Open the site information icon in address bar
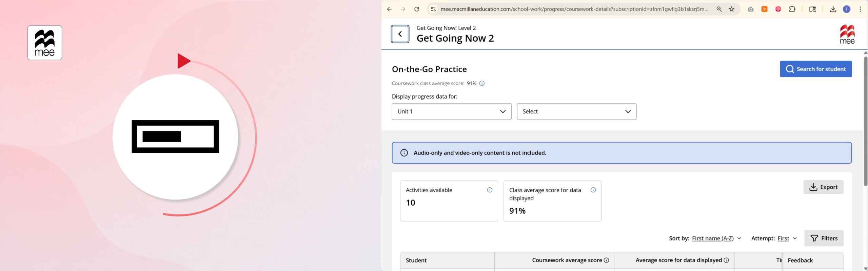Image resolution: width=868 pixels, height=271 pixels. [x=433, y=9]
